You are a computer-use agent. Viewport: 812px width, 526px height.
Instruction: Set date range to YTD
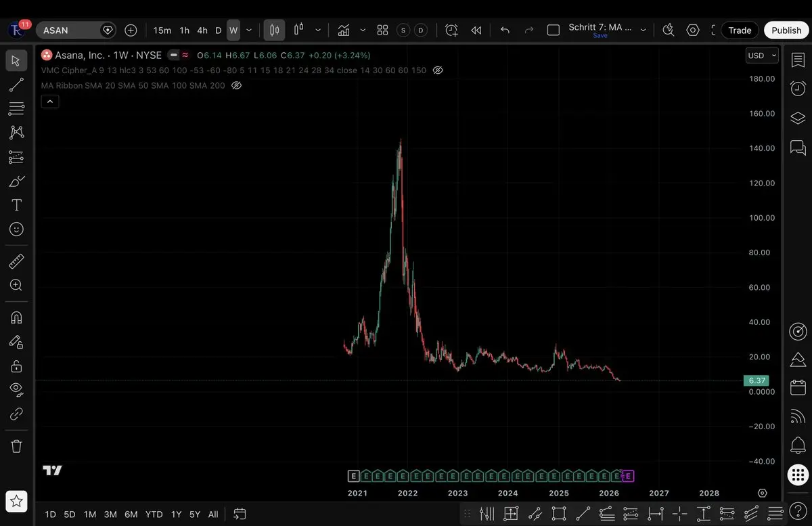point(154,514)
